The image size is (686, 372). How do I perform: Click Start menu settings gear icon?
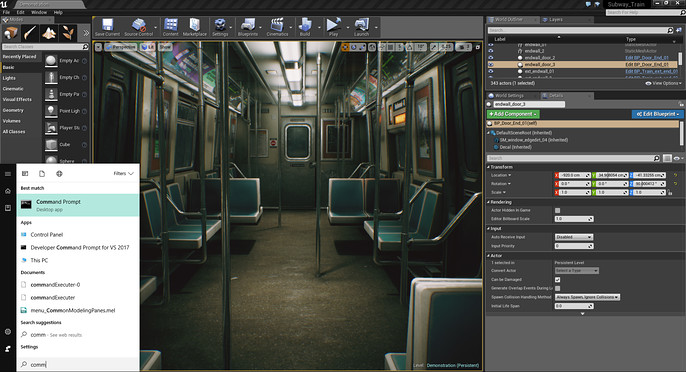tap(8, 332)
